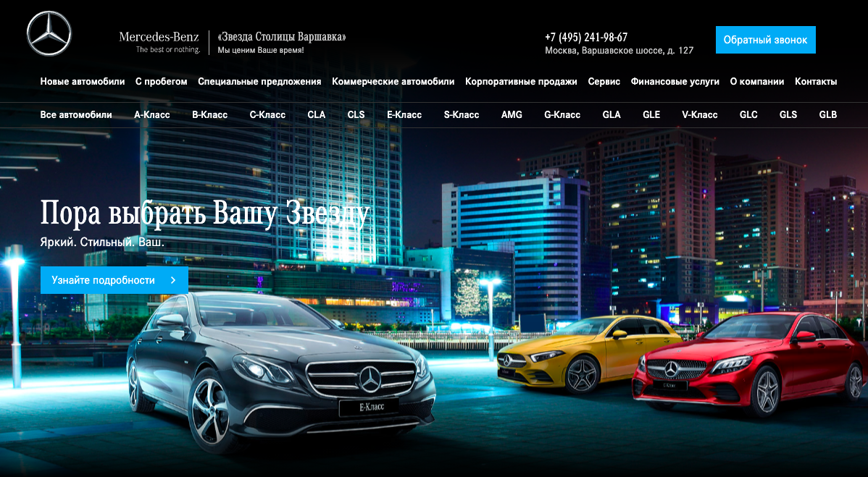
Task: Select the CLA model tab
Action: (316, 115)
